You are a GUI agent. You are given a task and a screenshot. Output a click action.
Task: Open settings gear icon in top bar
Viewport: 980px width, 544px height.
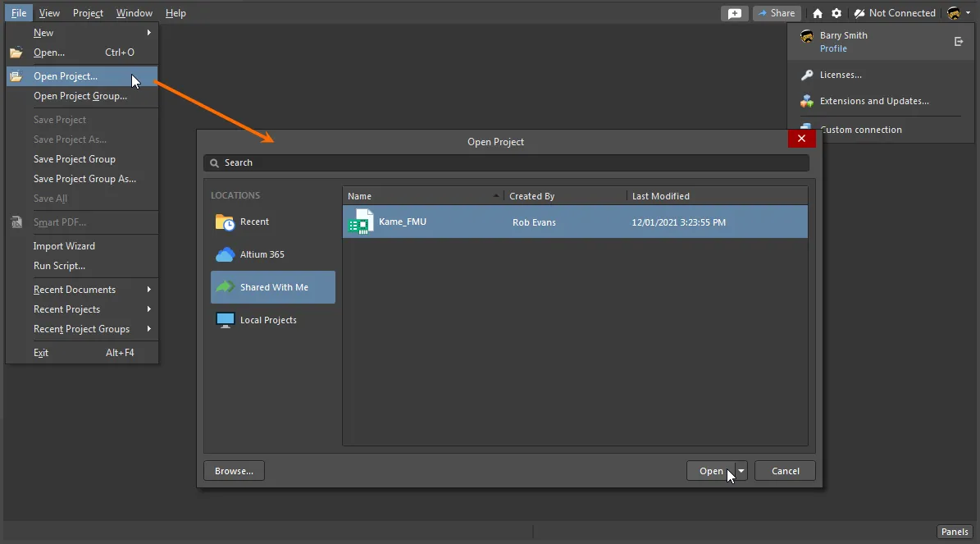click(836, 13)
